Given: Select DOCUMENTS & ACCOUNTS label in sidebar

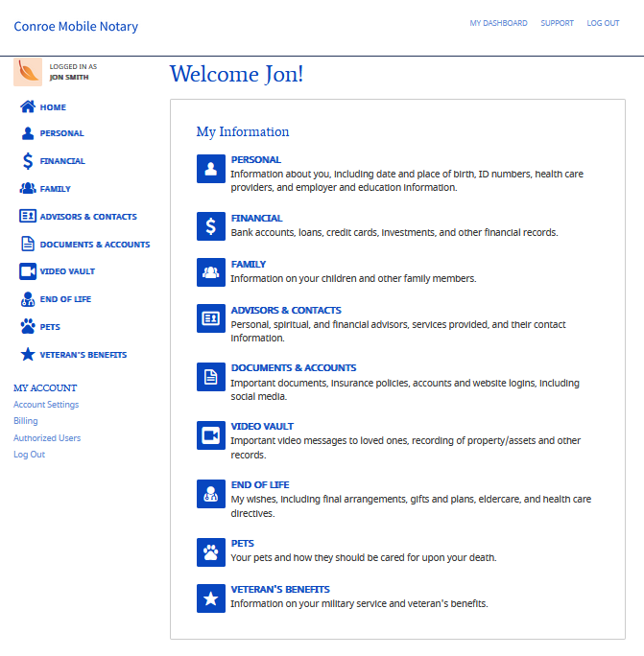Looking at the screenshot, I should click(x=95, y=245).
